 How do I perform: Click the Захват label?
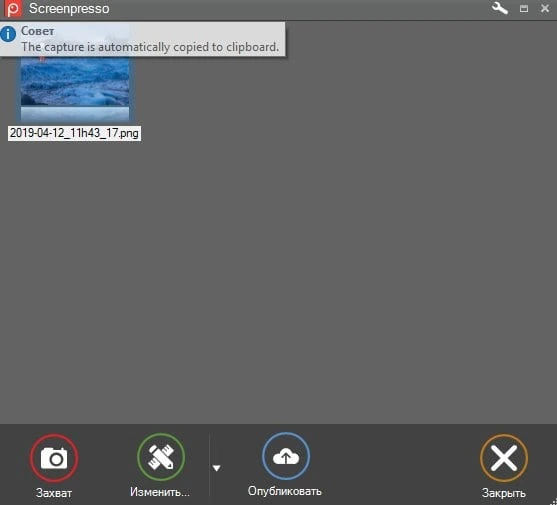click(x=54, y=493)
